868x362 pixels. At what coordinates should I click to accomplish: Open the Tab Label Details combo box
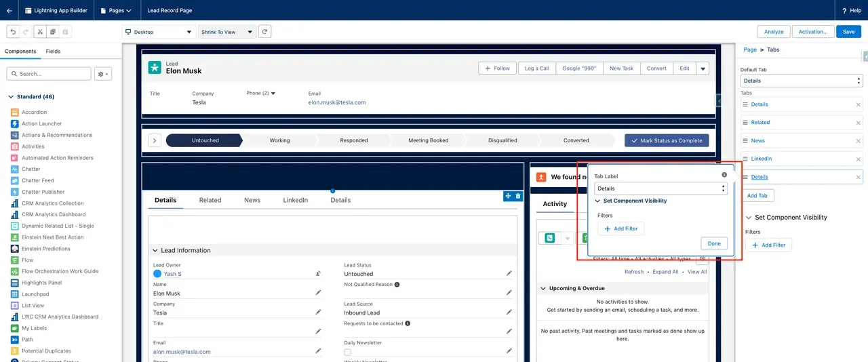[660, 188]
